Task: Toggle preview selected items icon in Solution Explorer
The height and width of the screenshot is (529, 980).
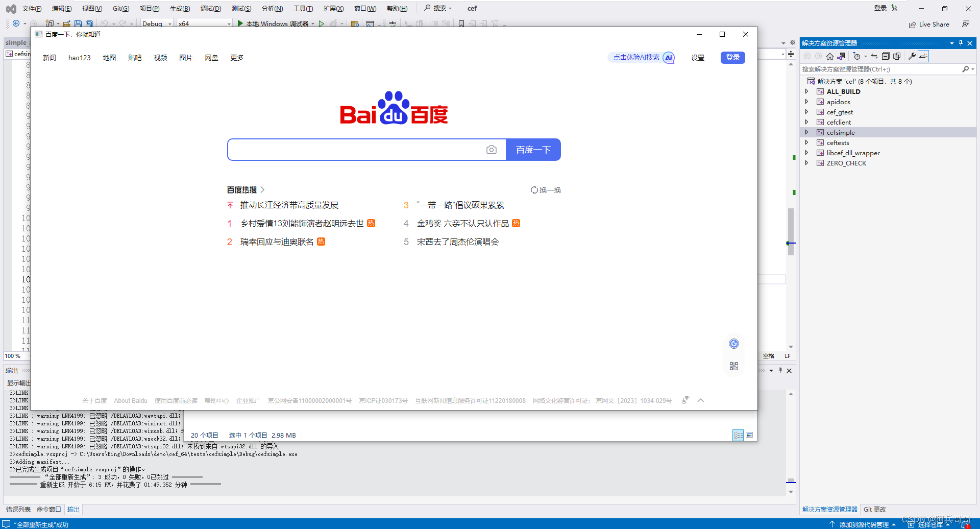Action: coord(923,56)
